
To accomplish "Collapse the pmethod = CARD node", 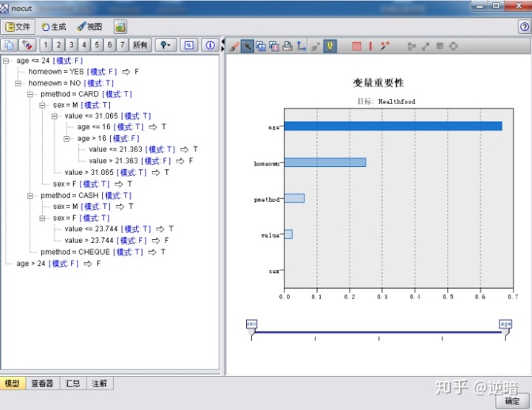I will coord(30,95).
